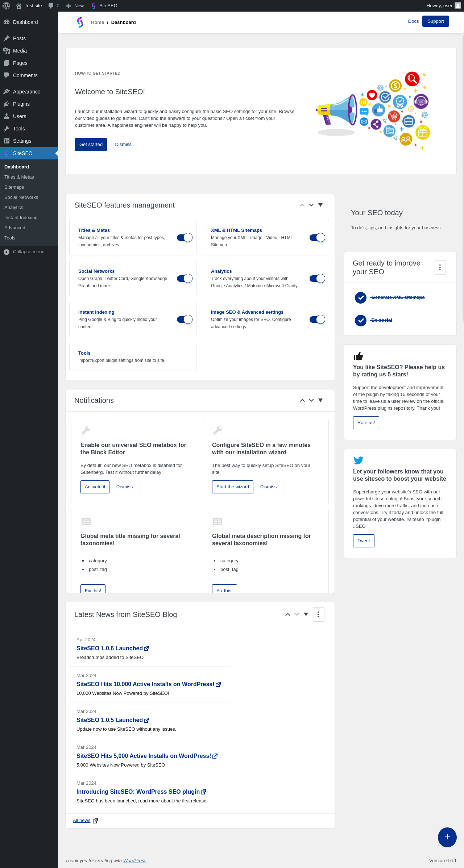Open Social Networks in SiteSEO submenu
Screen dimensions: 464x868
[21, 197]
